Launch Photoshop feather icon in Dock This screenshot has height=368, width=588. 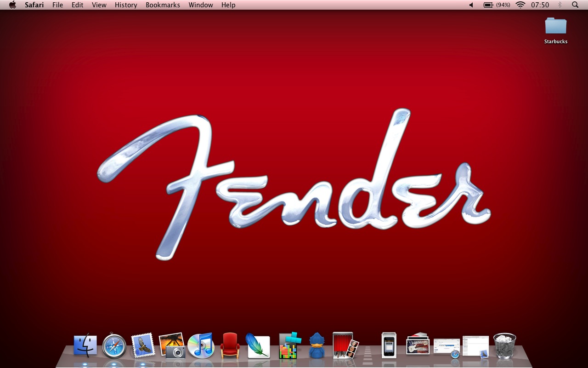258,346
